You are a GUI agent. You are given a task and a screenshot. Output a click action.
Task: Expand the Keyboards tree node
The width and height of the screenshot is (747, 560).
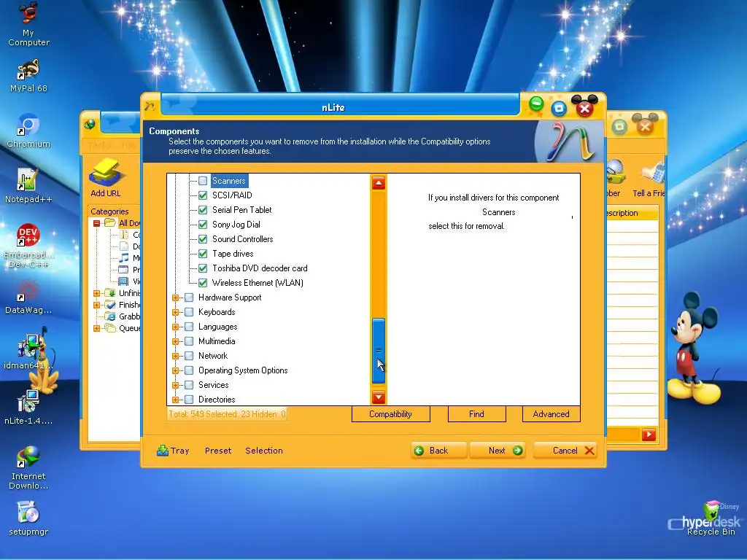pyautogui.click(x=175, y=312)
